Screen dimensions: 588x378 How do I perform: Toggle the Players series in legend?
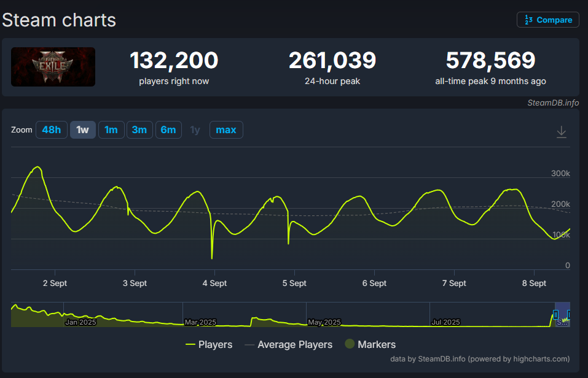click(209, 344)
